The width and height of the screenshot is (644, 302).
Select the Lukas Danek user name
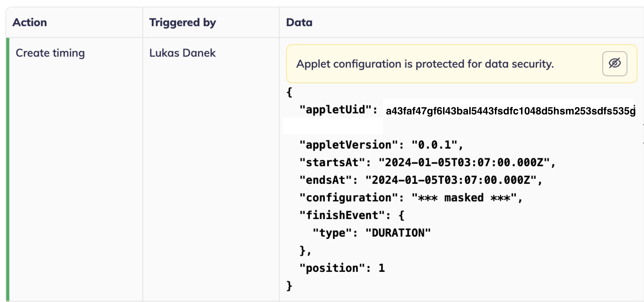coord(183,53)
